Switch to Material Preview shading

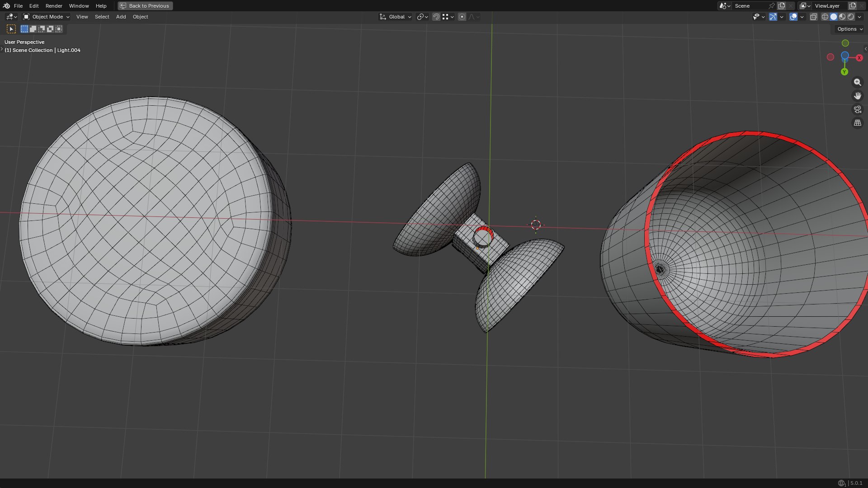click(x=842, y=17)
